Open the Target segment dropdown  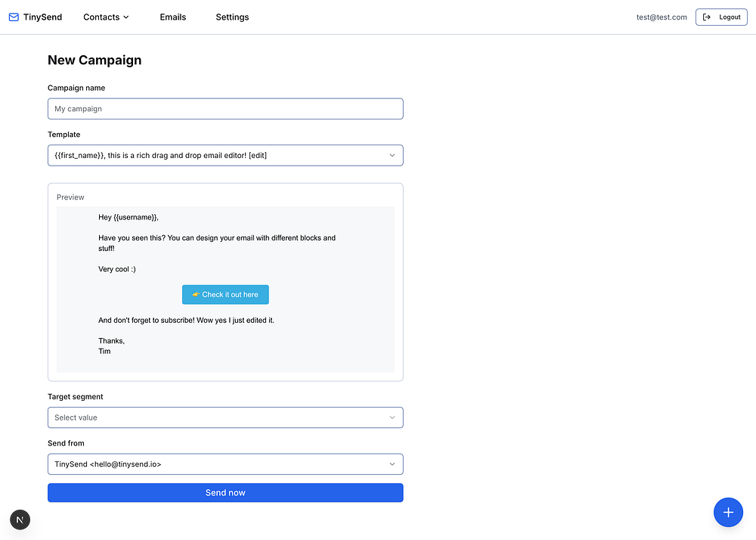point(225,417)
